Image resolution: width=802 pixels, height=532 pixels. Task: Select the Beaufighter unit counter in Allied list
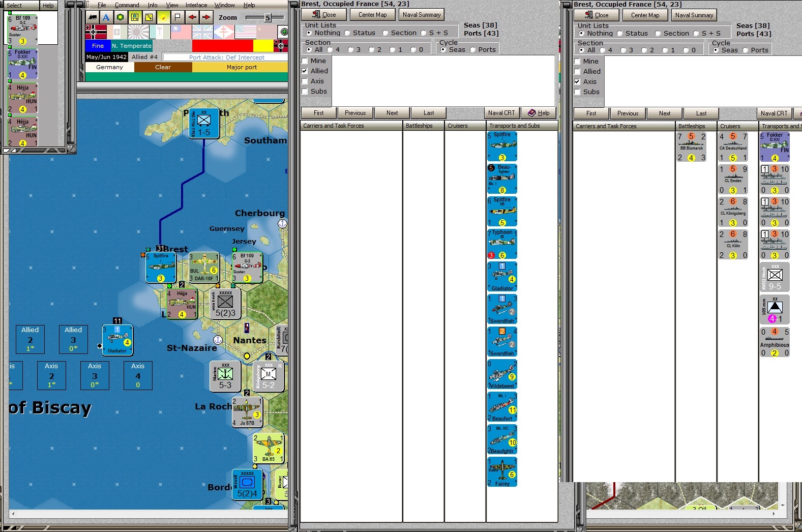pyautogui.click(x=502, y=179)
